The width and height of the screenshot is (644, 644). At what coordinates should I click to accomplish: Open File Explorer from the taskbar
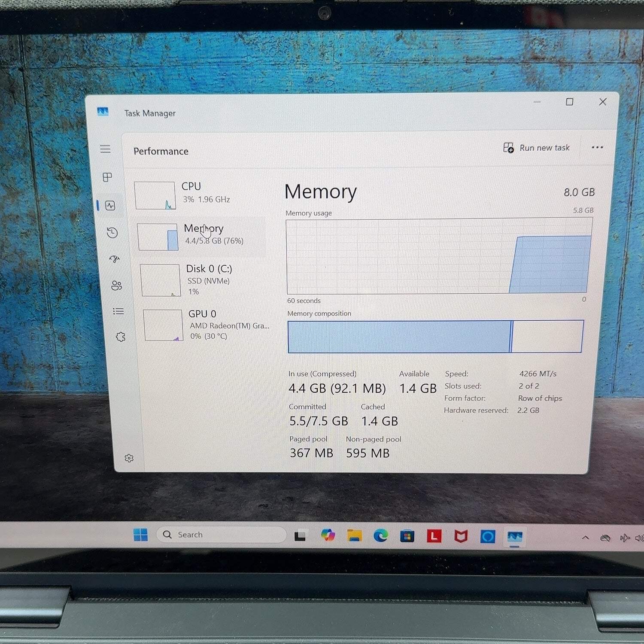coord(355,535)
